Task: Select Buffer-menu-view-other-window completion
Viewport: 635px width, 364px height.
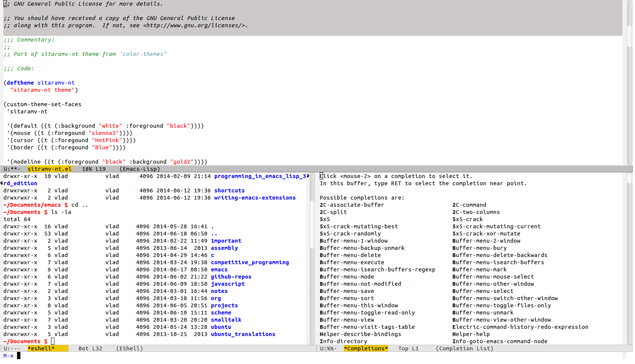Action: tap(502, 320)
